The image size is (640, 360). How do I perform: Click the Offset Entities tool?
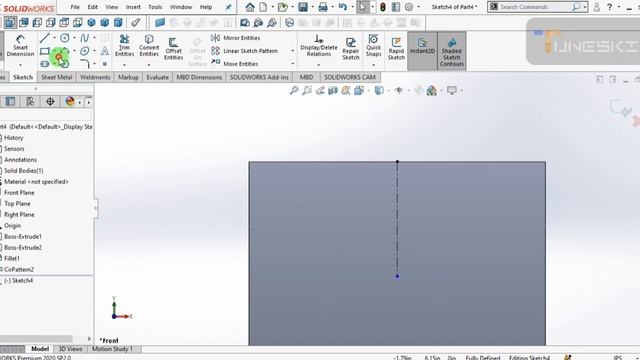click(173, 49)
